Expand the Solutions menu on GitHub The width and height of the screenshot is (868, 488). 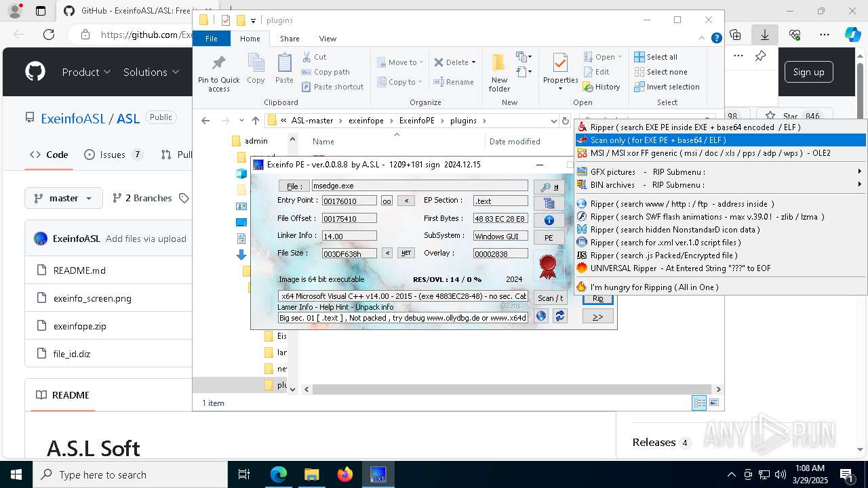(151, 72)
